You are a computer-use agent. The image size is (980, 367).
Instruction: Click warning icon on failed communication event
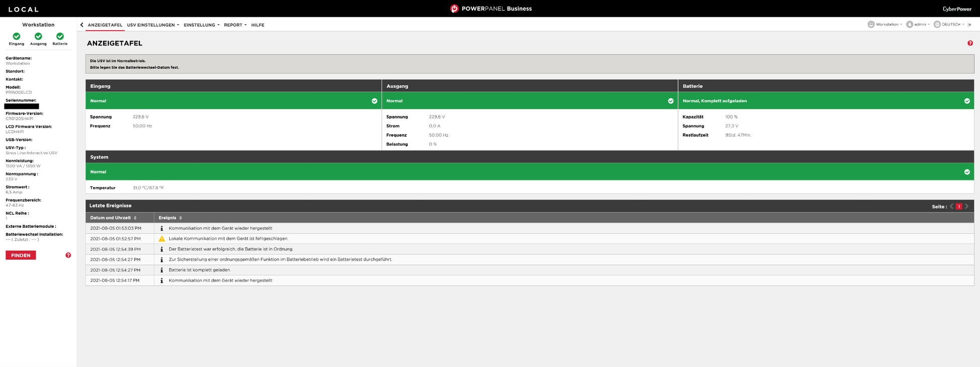click(162, 238)
